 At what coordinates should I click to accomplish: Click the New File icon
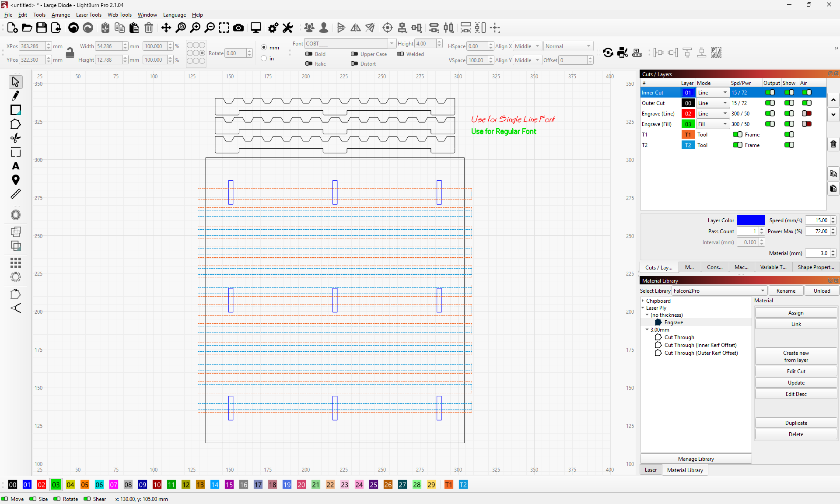pyautogui.click(x=12, y=28)
